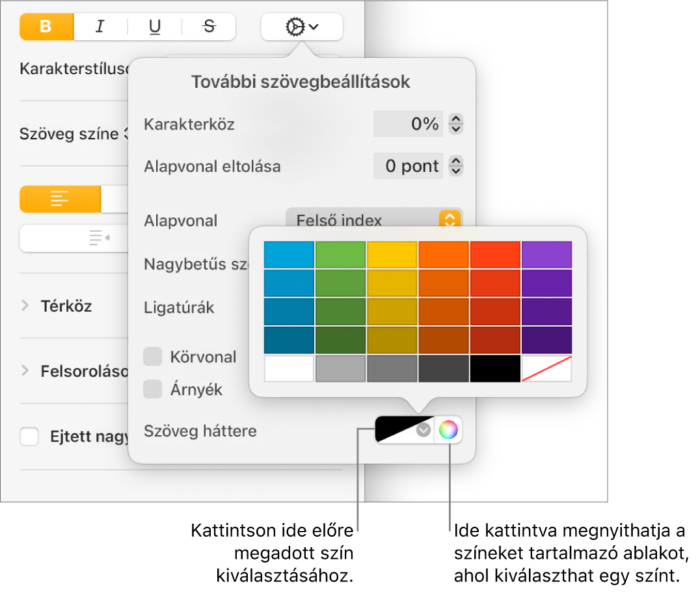This screenshot has width=700, height=592.
Task: Toggle Underline text formatting
Action: tap(154, 27)
